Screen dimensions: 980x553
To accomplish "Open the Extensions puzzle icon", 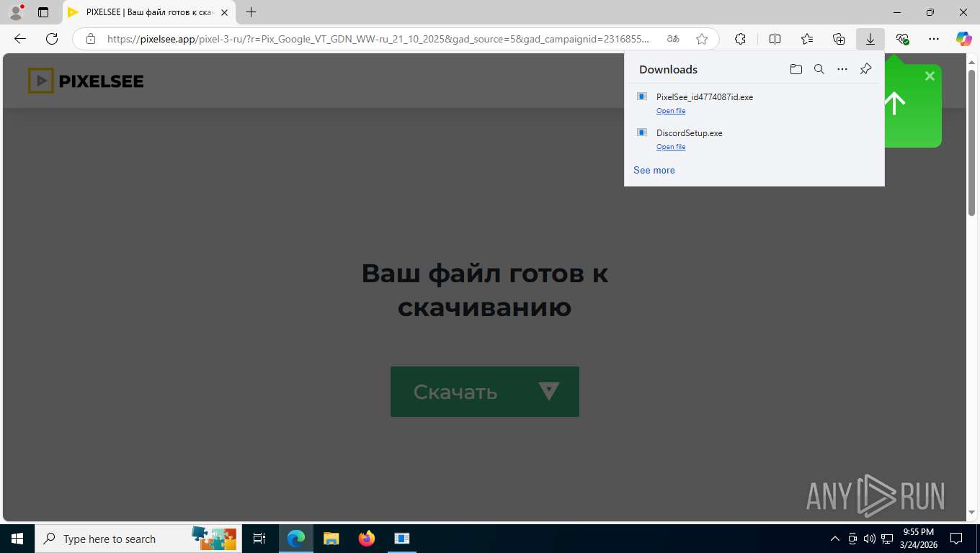I will (740, 39).
